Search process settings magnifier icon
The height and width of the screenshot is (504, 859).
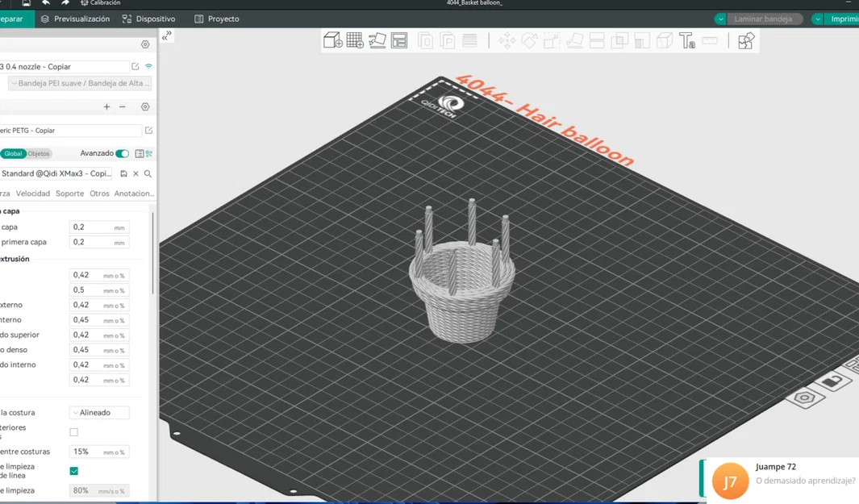pos(148,173)
